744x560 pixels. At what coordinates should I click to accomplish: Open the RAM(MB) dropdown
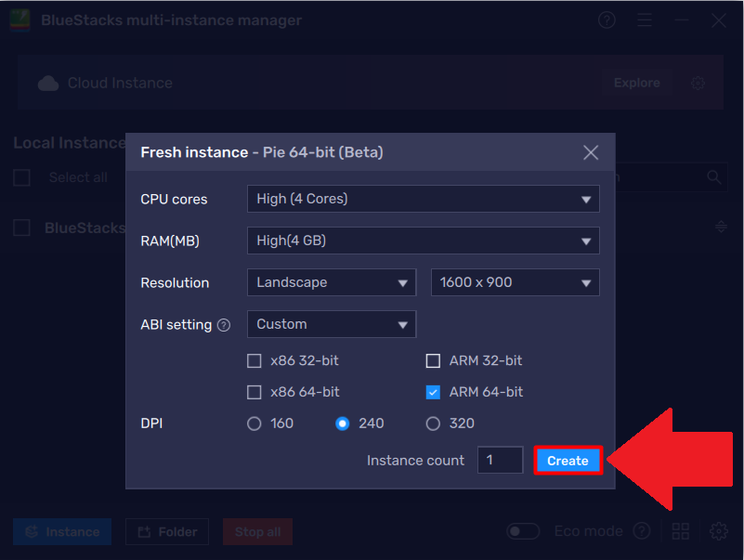423,241
